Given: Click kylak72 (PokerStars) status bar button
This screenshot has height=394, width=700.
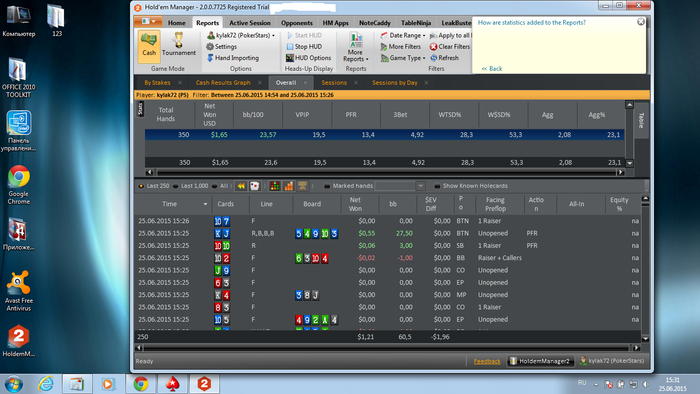Looking at the screenshot, I should [612, 361].
